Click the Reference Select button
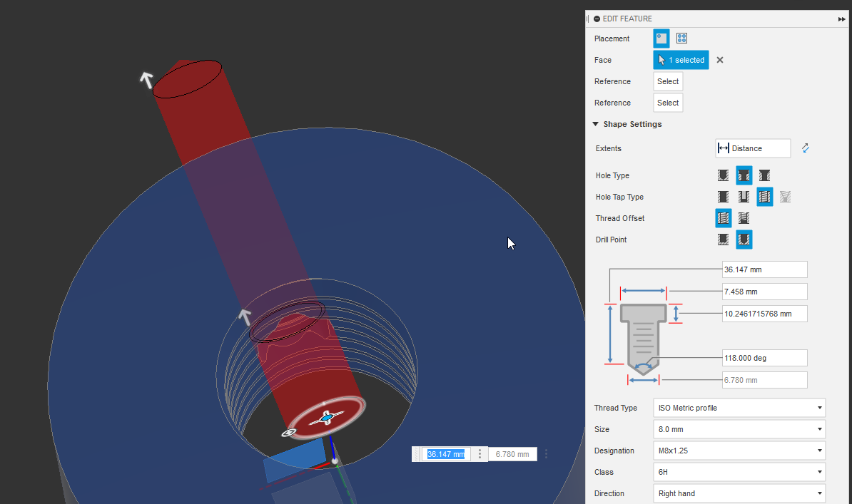Image resolution: width=852 pixels, height=504 pixels. pyautogui.click(x=668, y=81)
